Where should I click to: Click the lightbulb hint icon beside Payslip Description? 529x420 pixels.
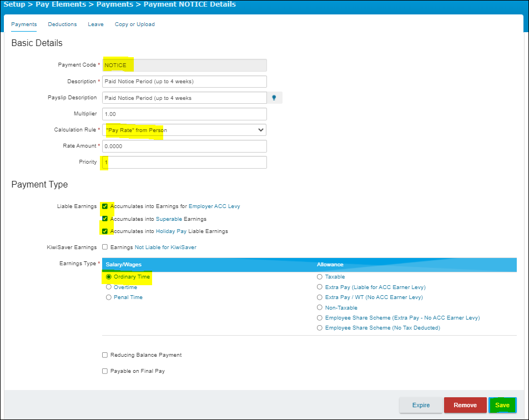pos(274,98)
